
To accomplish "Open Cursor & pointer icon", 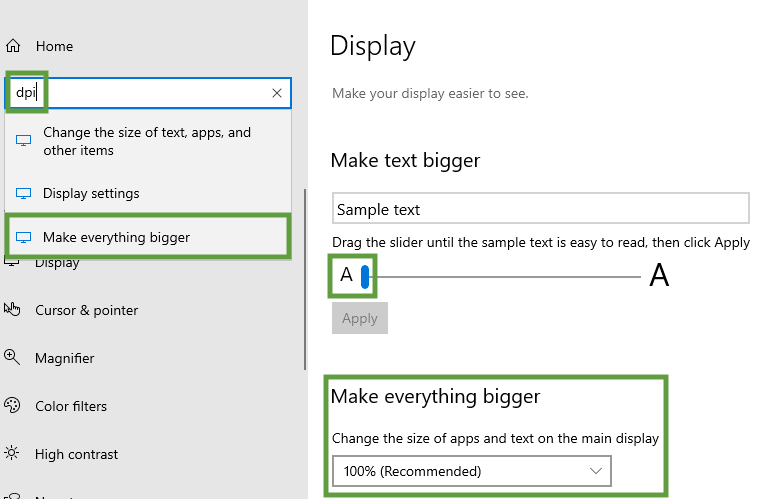I will 12,310.
